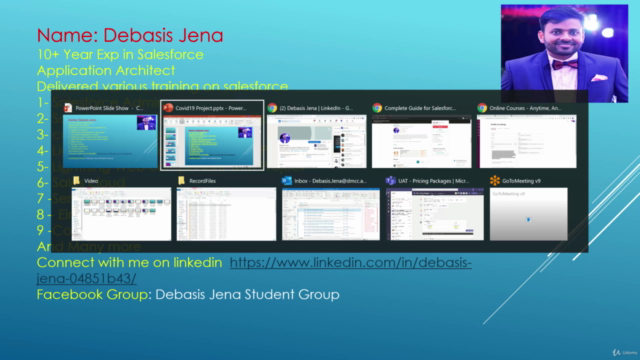The height and width of the screenshot is (360, 640).
Task: Click the 'Application Architect' text line
Action: pos(106,70)
